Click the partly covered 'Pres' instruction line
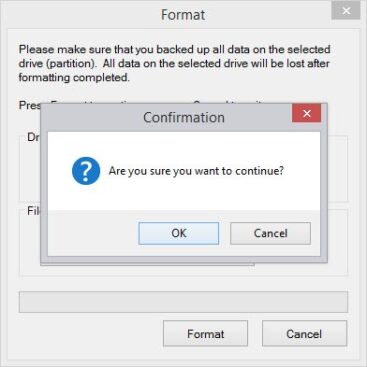 pyautogui.click(x=29, y=105)
